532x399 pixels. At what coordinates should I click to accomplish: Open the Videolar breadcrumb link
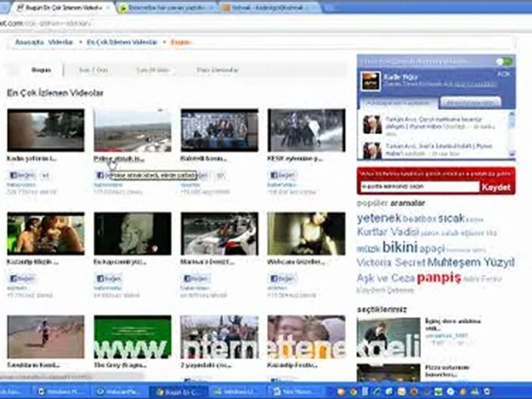pyautogui.click(x=60, y=42)
